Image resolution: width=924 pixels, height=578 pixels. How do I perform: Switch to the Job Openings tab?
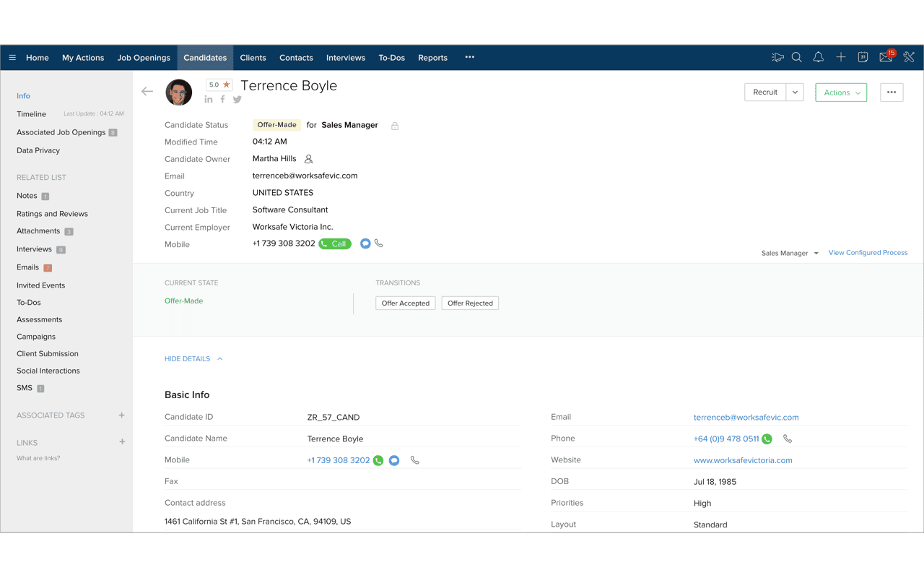click(x=144, y=58)
